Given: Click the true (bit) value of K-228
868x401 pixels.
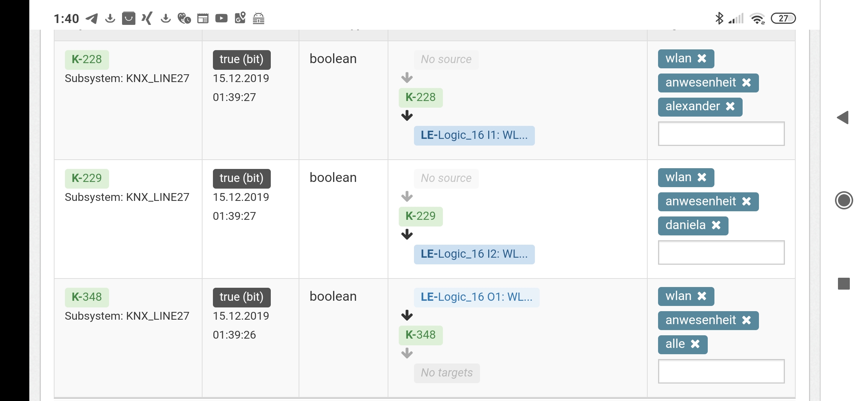Looking at the screenshot, I should click(241, 60).
